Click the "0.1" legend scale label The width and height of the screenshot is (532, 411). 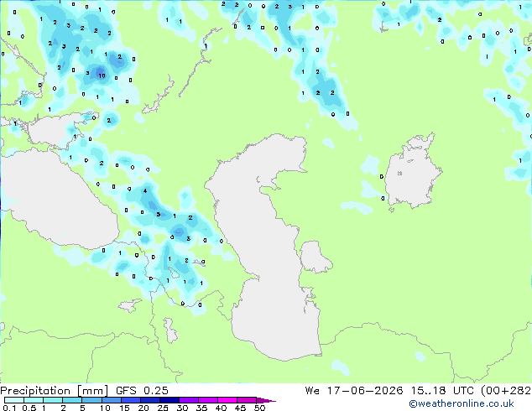9,408
